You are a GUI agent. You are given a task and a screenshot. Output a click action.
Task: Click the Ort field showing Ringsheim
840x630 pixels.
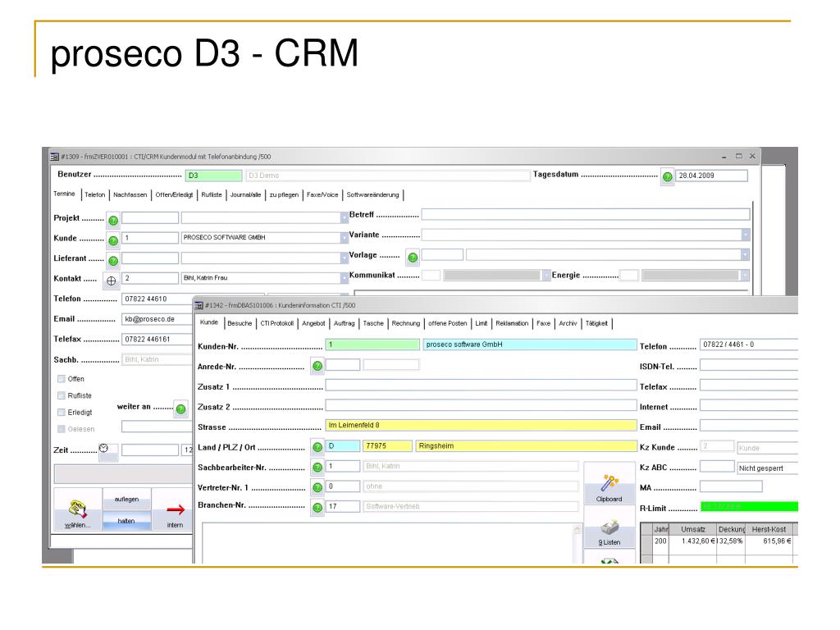[526, 445]
